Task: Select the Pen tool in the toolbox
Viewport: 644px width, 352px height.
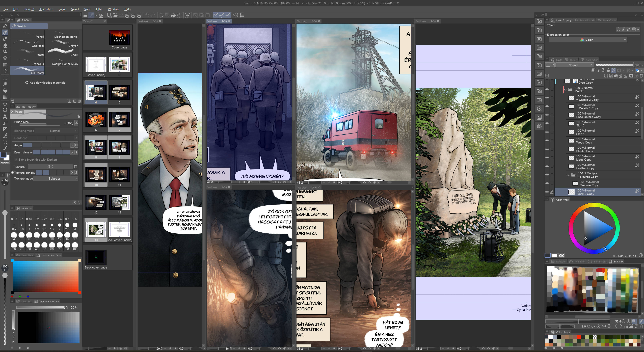Action: click(x=5, y=26)
